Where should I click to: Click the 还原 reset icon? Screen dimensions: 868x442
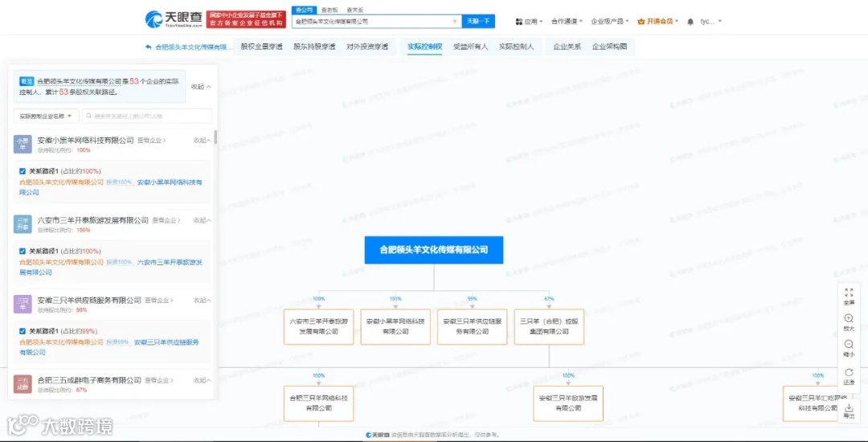(850, 372)
